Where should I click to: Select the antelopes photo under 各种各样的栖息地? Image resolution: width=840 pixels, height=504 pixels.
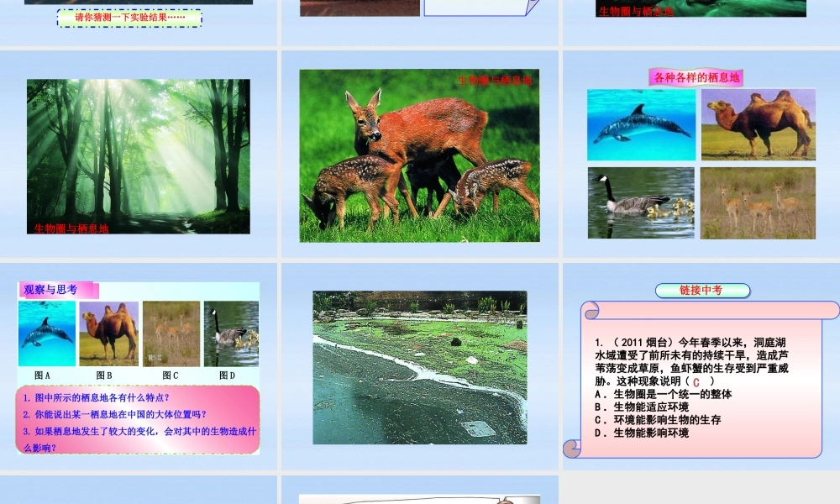pyautogui.click(x=758, y=203)
